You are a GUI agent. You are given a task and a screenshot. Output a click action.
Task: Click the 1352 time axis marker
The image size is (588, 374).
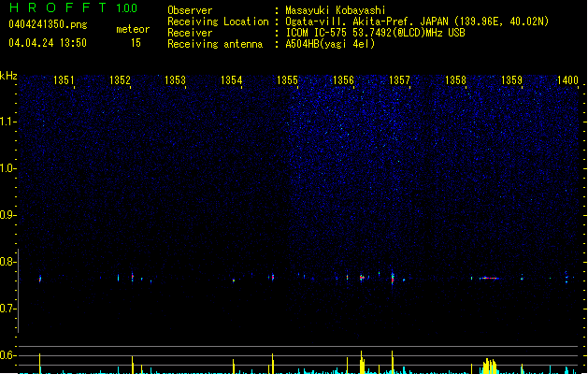pos(120,80)
